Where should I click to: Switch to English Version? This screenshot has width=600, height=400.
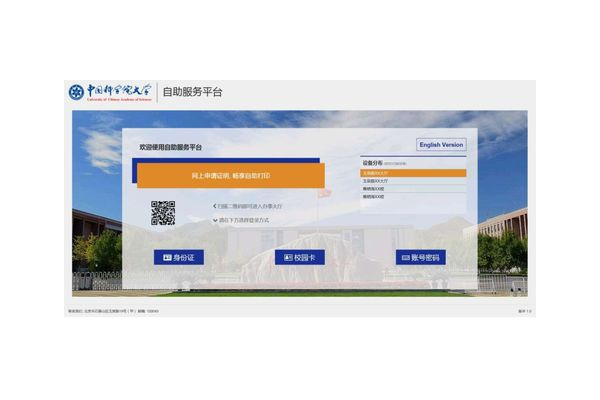coord(441,144)
